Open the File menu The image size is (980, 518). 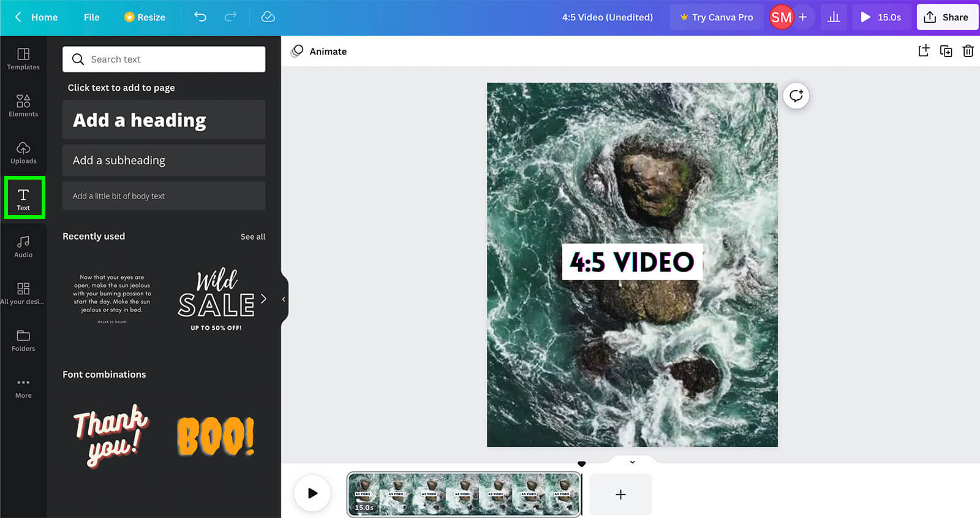[x=91, y=17]
